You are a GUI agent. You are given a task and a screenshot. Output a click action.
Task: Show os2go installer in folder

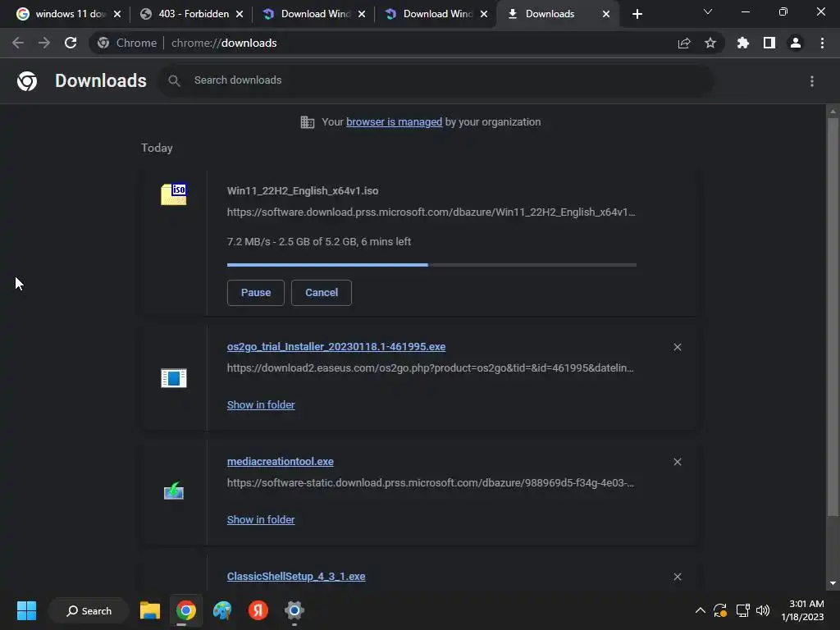261,405
